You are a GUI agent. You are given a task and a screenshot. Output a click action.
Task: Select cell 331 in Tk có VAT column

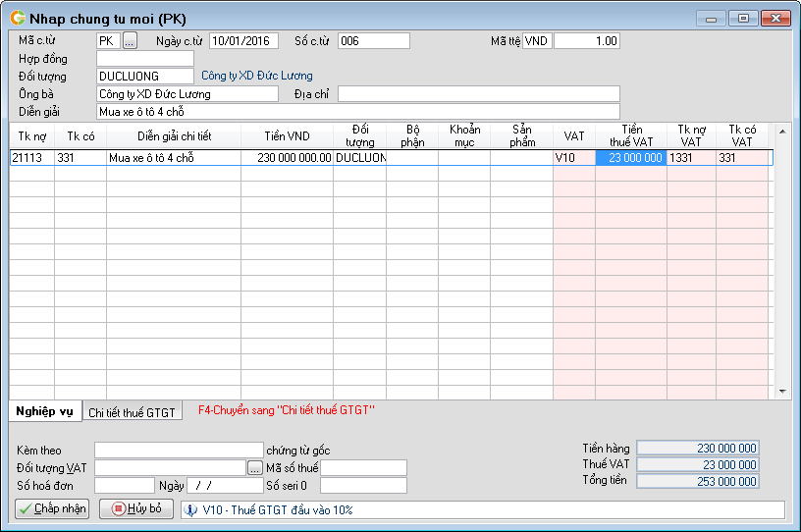click(x=742, y=158)
